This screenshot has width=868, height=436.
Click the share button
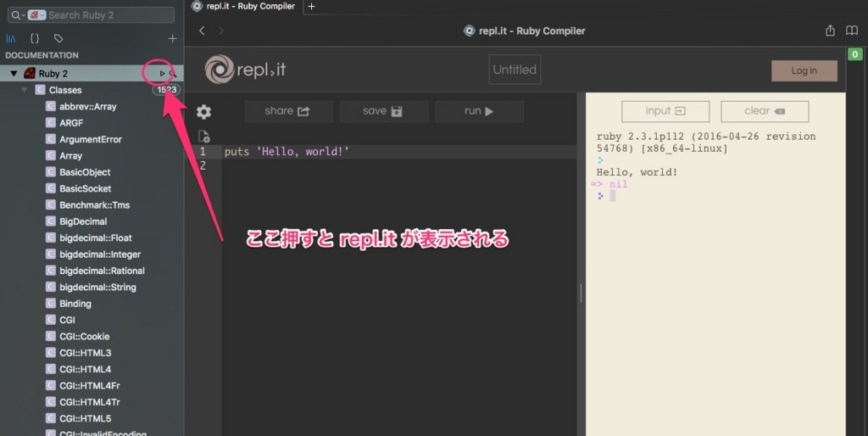tap(288, 111)
